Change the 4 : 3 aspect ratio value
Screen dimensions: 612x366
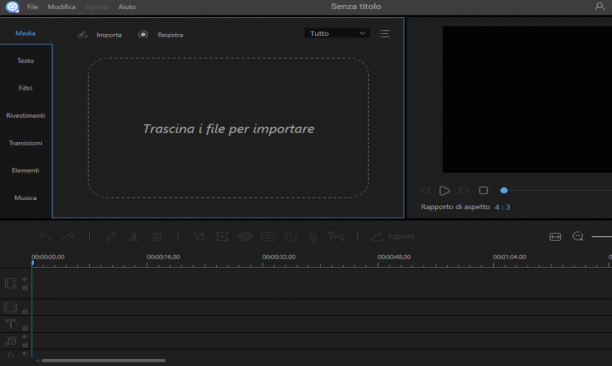502,207
